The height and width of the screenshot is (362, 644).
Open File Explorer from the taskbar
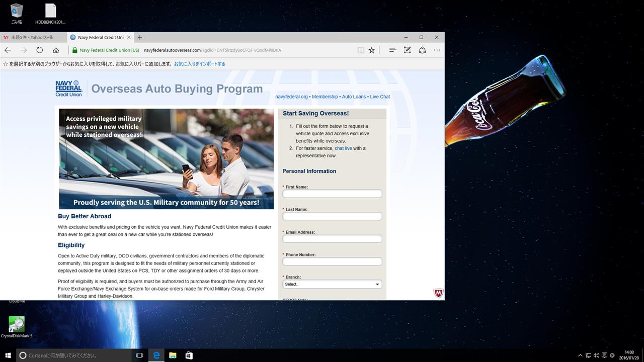coord(173,355)
